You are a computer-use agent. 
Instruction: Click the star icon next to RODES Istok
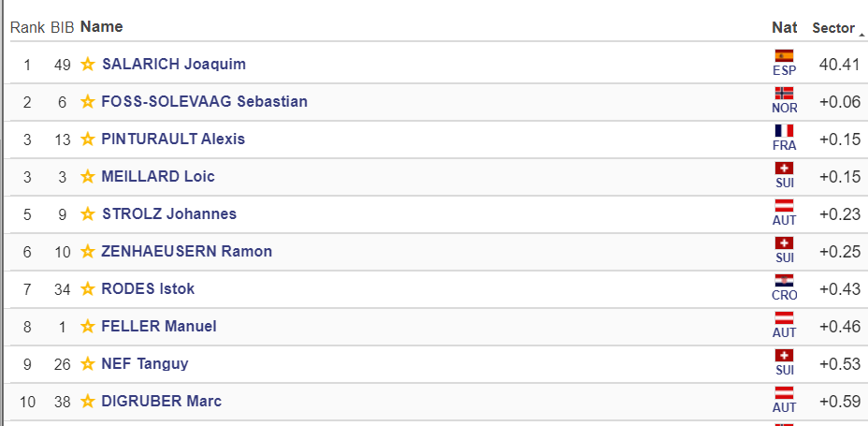click(x=88, y=288)
